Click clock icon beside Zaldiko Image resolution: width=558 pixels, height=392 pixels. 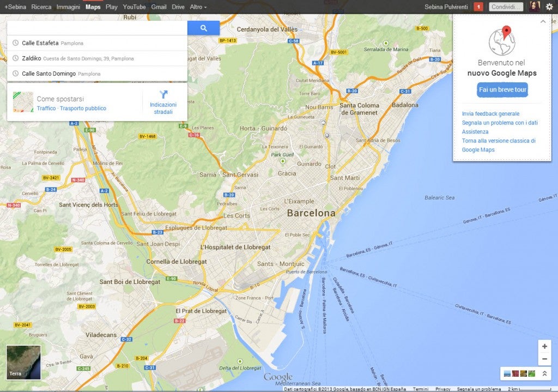click(x=15, y=58)
